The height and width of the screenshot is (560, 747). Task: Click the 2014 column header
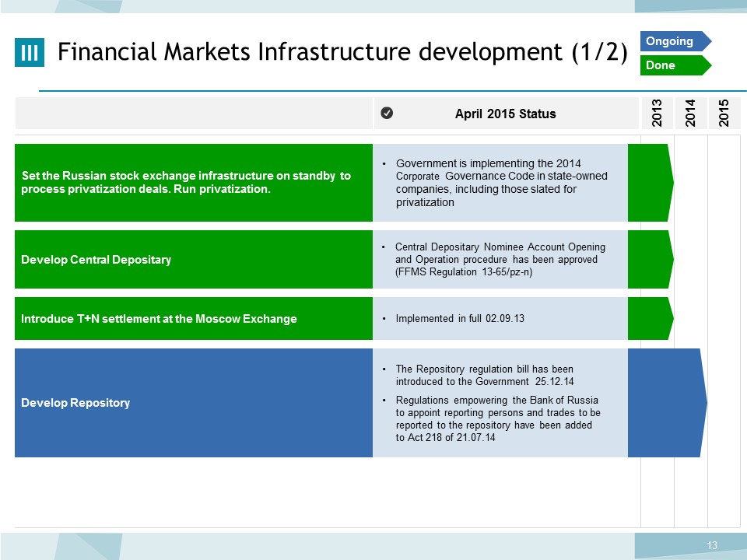point(690,113)
